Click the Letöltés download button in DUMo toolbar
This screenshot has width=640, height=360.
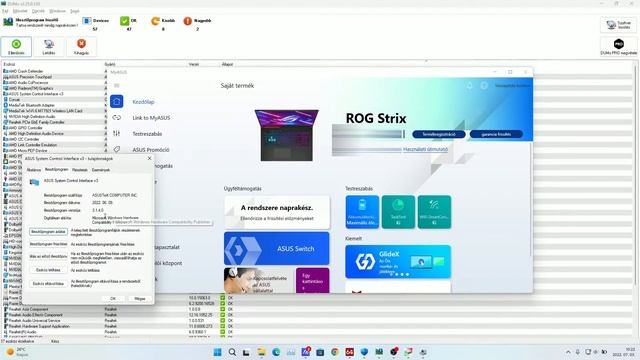(49, 47)
